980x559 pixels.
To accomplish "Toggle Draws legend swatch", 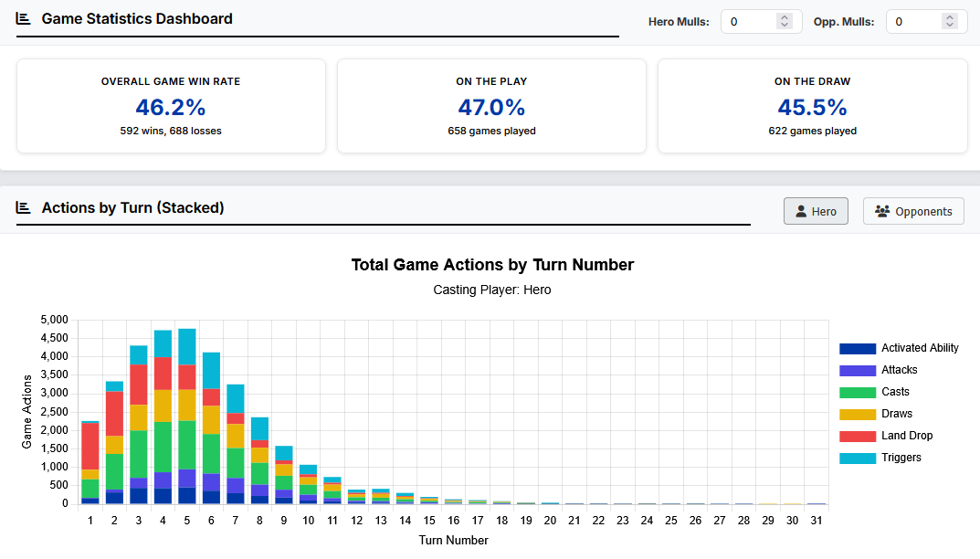I will click(x=858, y=414).
